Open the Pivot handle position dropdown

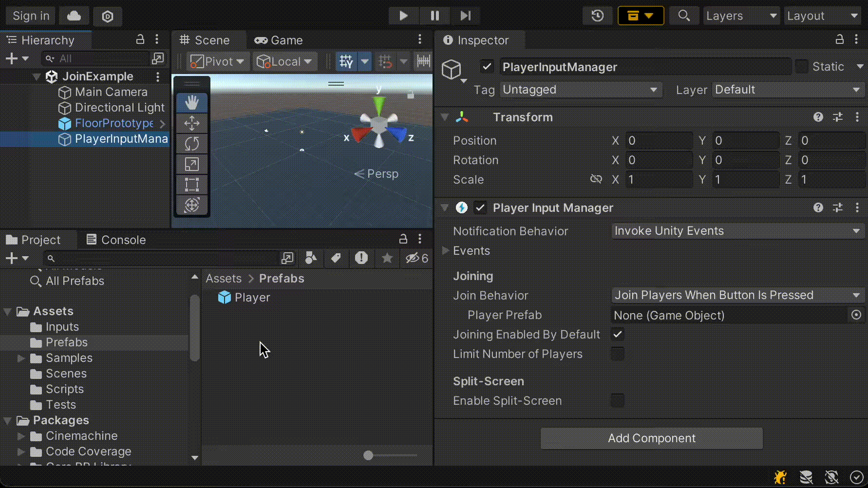click(x=217, y=61)
